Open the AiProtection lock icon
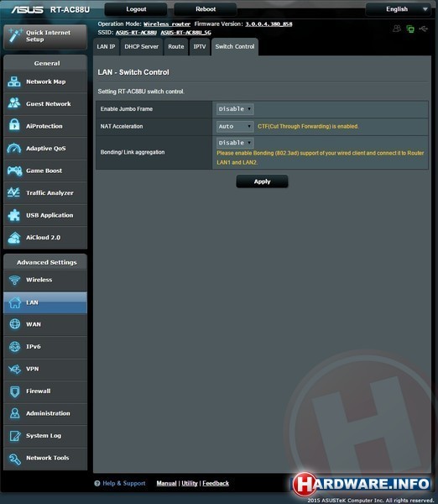Screen dimensions: 438x504 tap(14, 125)
